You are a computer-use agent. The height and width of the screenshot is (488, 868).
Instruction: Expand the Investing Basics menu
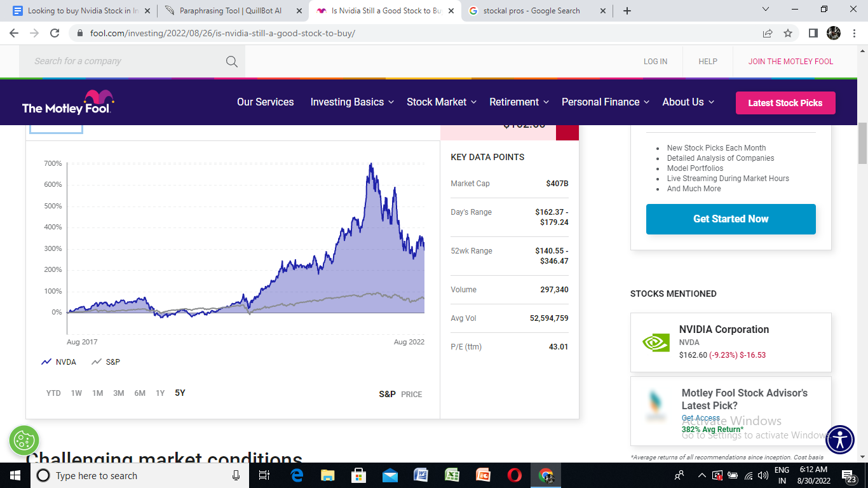pos(352,102)
